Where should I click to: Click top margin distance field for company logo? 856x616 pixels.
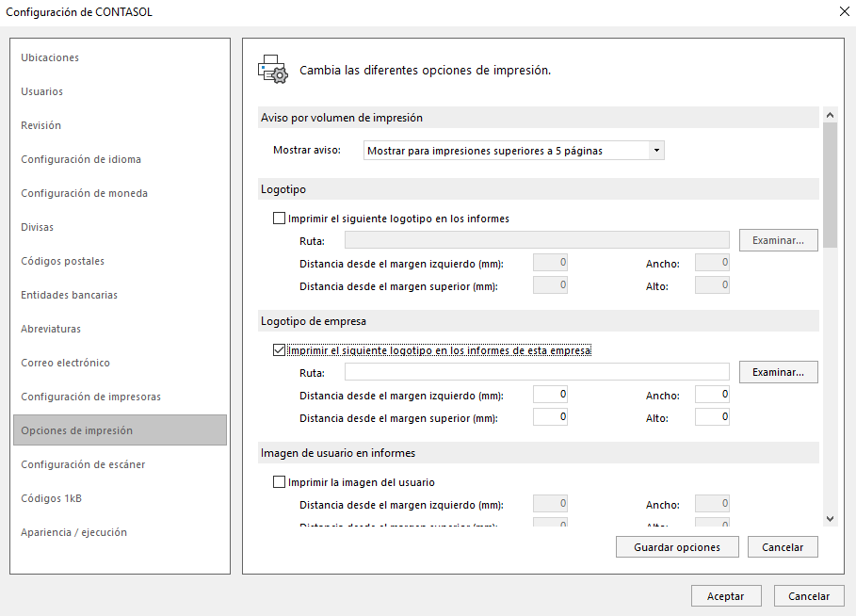(550, 416)
